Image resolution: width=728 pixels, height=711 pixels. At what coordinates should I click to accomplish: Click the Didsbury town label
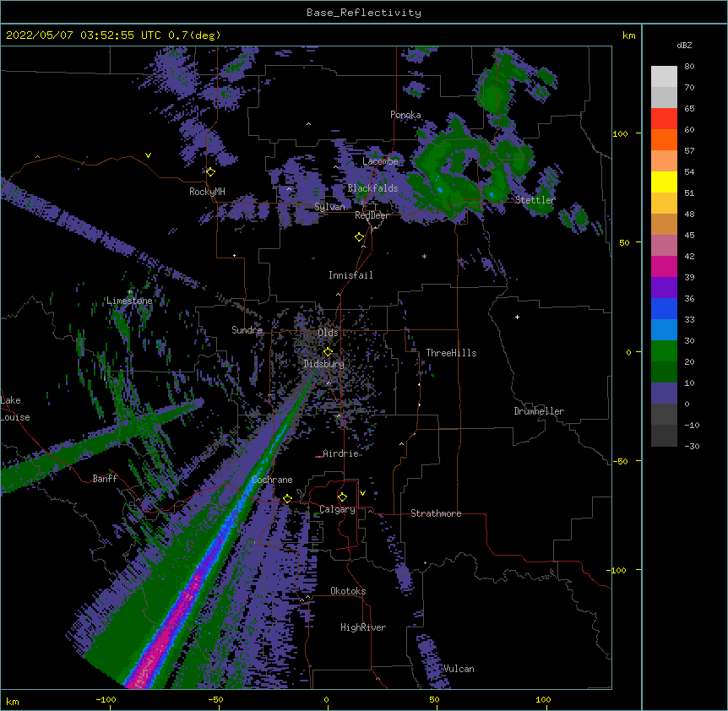point(324,364)
